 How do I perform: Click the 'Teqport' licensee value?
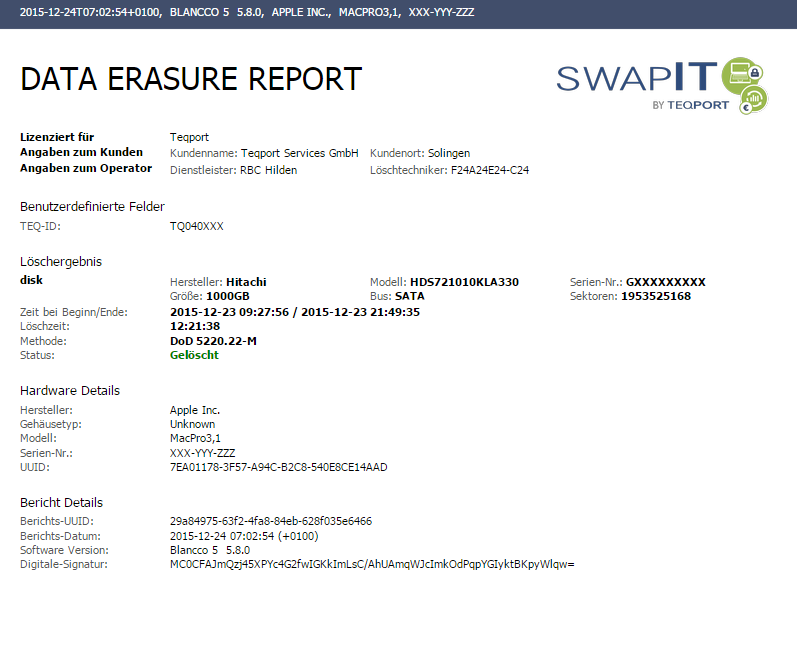[x=189, y=137]
